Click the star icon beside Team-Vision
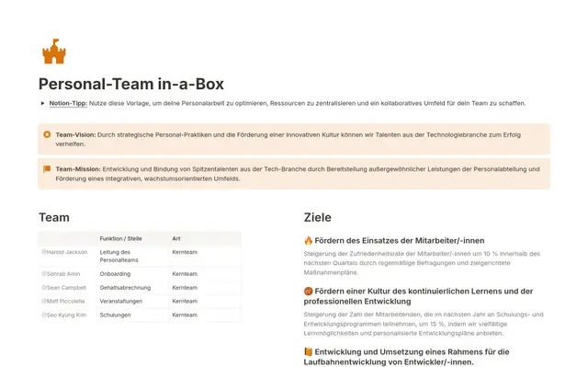Viewport: 588px width, 367px height. click(x=47, y=134)
